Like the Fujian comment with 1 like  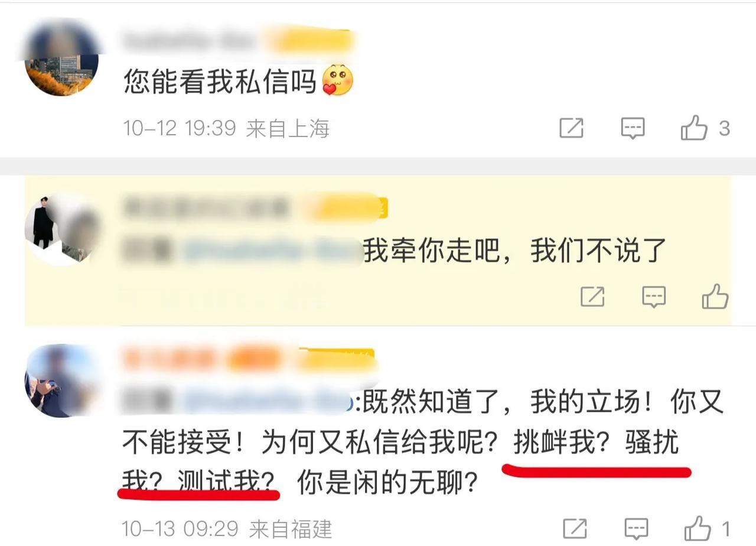(x=697, y=528)
